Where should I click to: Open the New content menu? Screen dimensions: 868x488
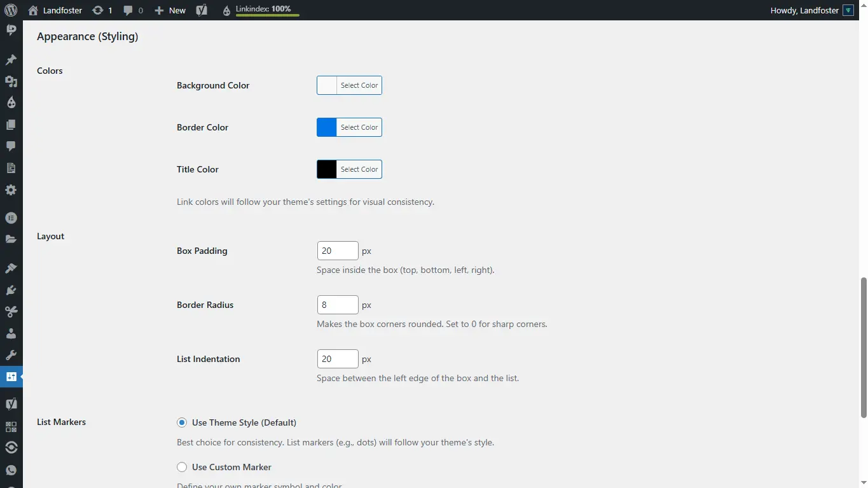click(170, 10)
